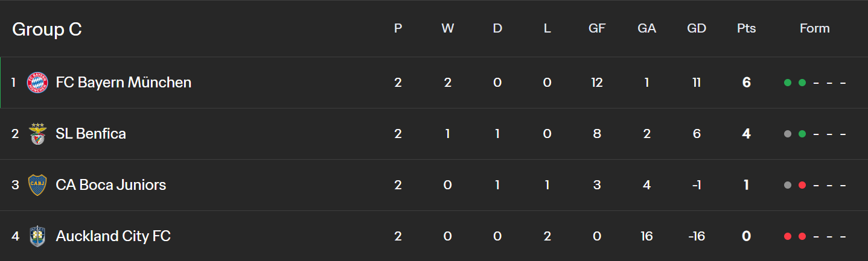The height and width of the screenshot is (261, 868).
Task: Click the CA Boca Juniors badge
Action: pos(37,185)
